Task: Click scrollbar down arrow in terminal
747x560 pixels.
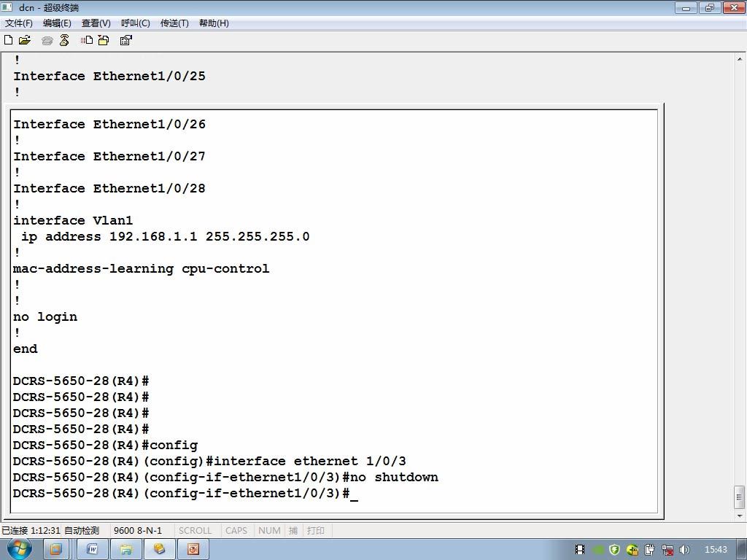Action: coord(740,516)
